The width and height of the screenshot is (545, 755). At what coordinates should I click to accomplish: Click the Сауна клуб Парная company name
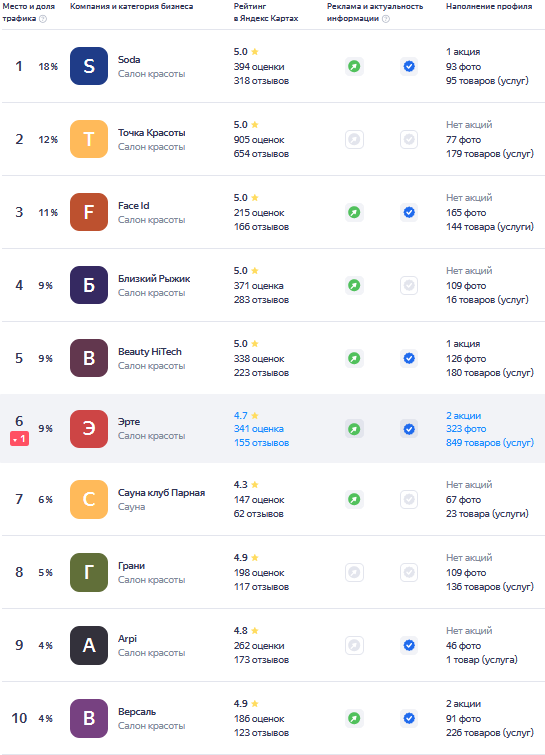tap(161, 493)
